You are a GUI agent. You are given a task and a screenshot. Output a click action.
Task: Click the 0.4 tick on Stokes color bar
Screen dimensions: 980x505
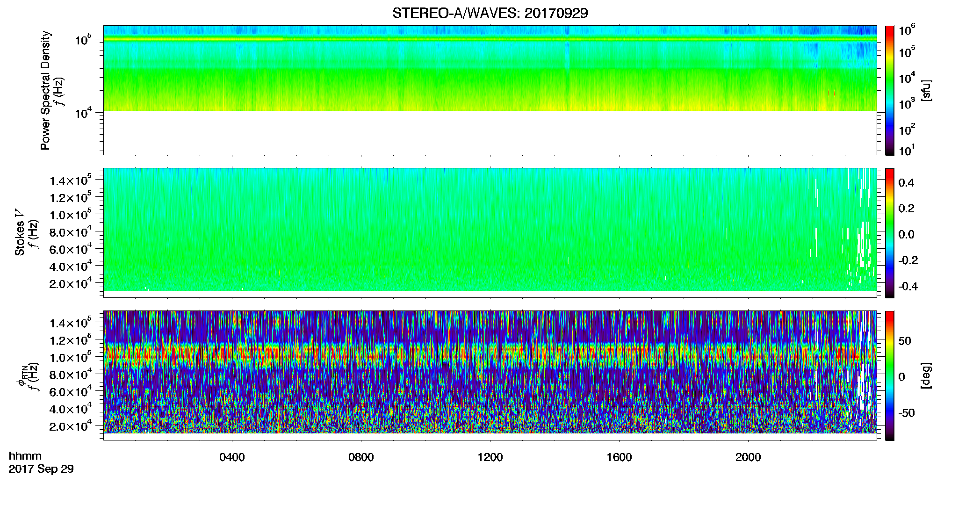(906, 183)
